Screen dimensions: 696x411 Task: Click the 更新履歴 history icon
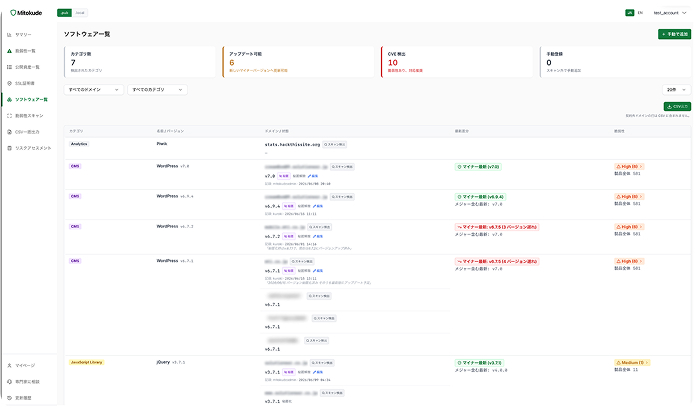tap(9, 398)
